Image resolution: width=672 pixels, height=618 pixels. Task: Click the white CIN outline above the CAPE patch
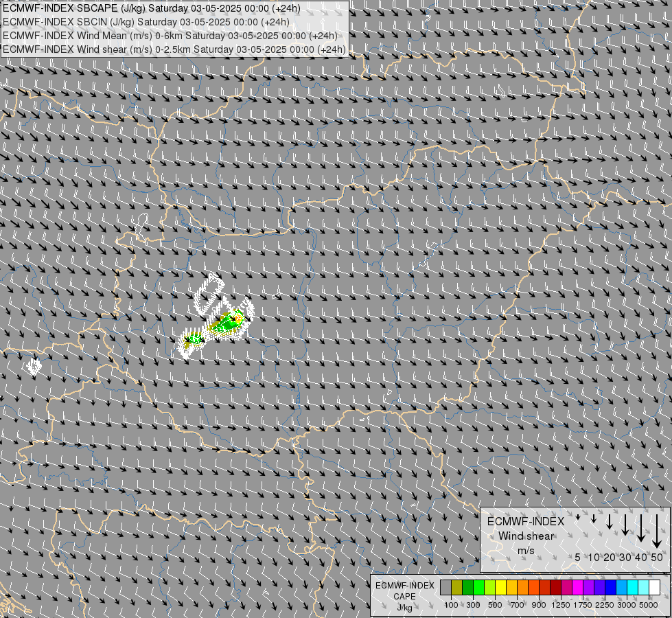click(x=209, y=294)
